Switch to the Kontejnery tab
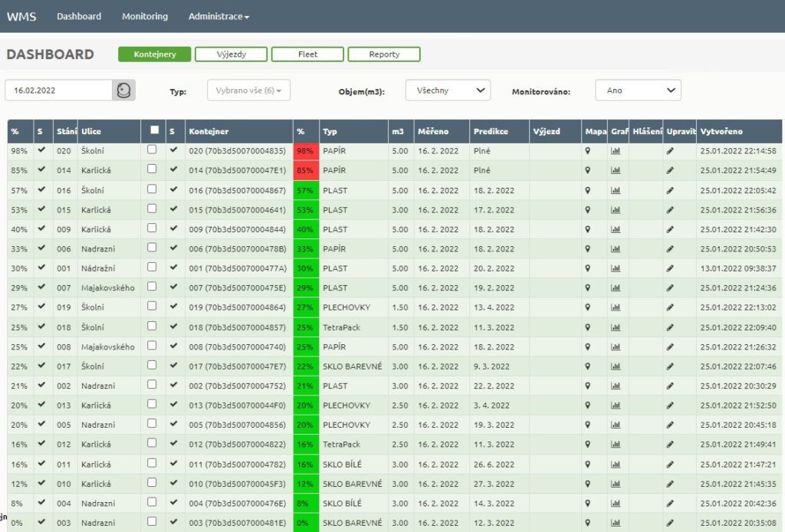The width and height of the screenshot is (785, 532). tap(155, 54)
